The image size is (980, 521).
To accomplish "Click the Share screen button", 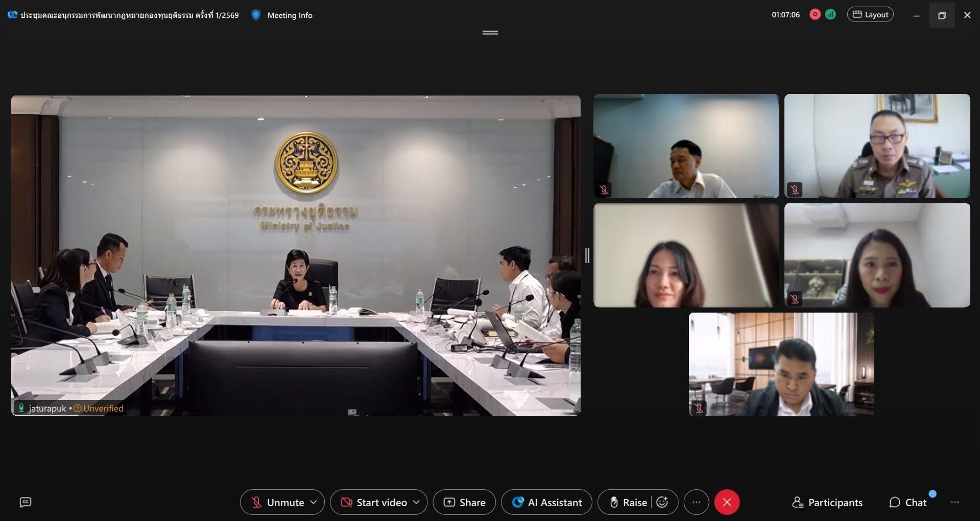I will 464,503.
